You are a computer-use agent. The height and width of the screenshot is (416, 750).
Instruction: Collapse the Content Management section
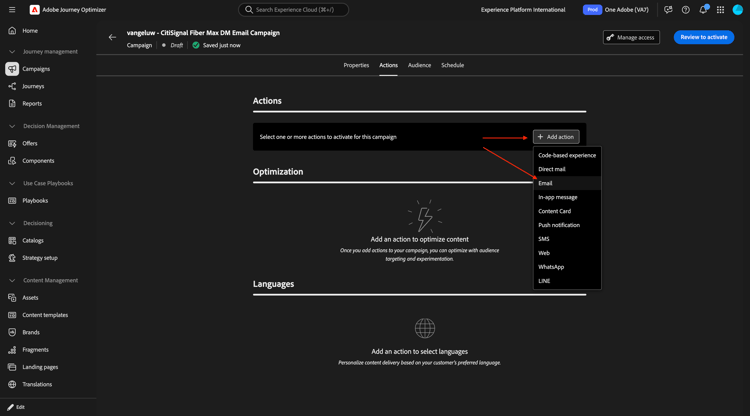12,280
